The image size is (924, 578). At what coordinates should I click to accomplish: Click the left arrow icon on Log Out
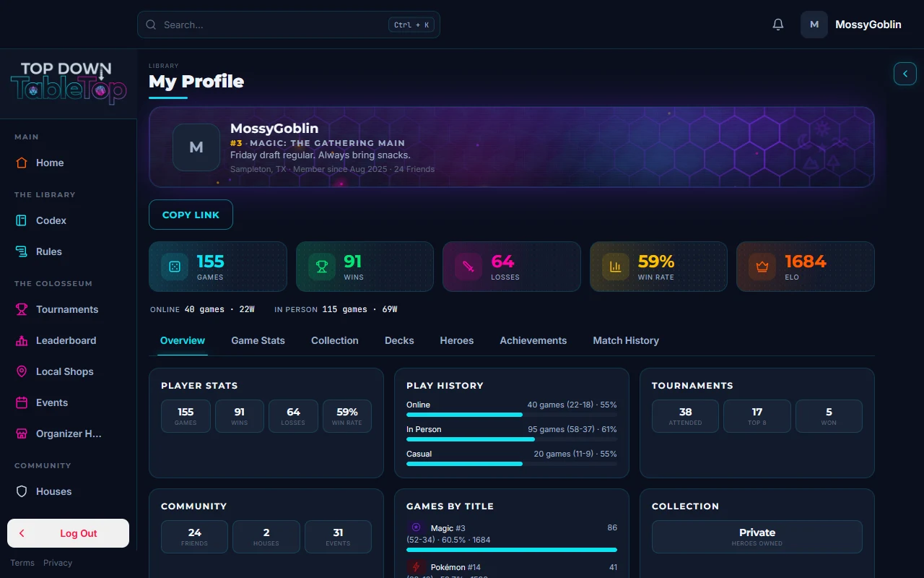point(22,533)
